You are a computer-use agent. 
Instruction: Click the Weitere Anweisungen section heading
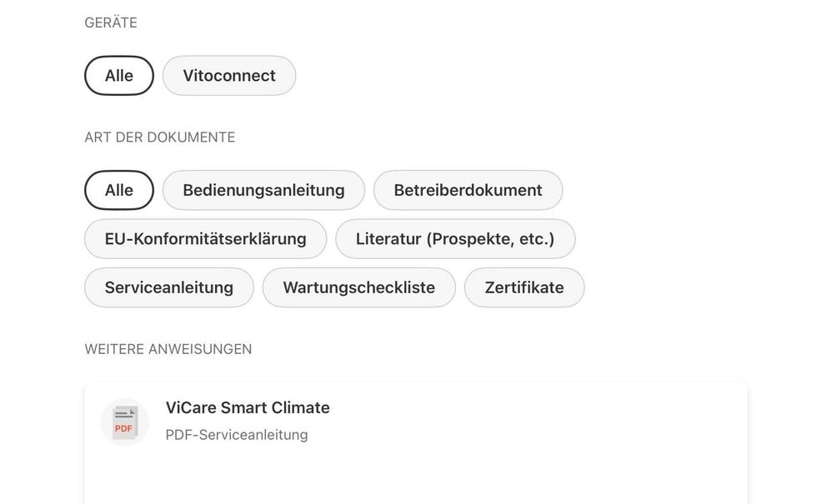pos(168,349)
